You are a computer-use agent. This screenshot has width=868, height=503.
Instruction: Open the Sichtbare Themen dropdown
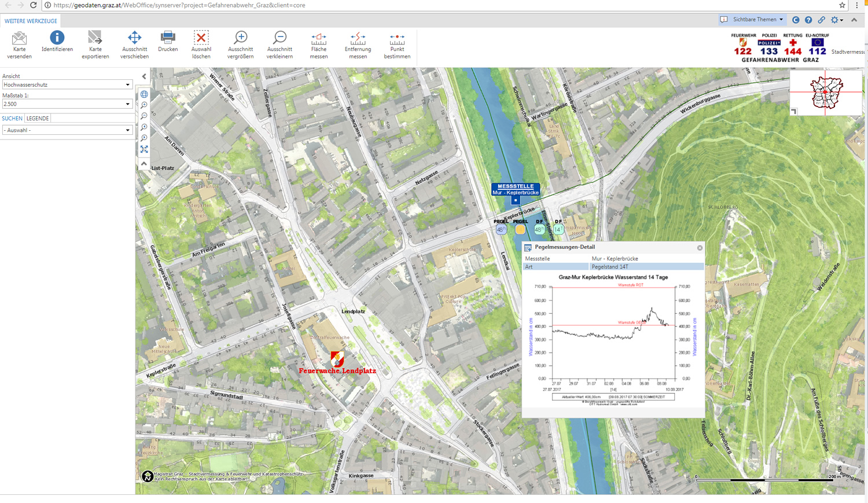[752, 19]
